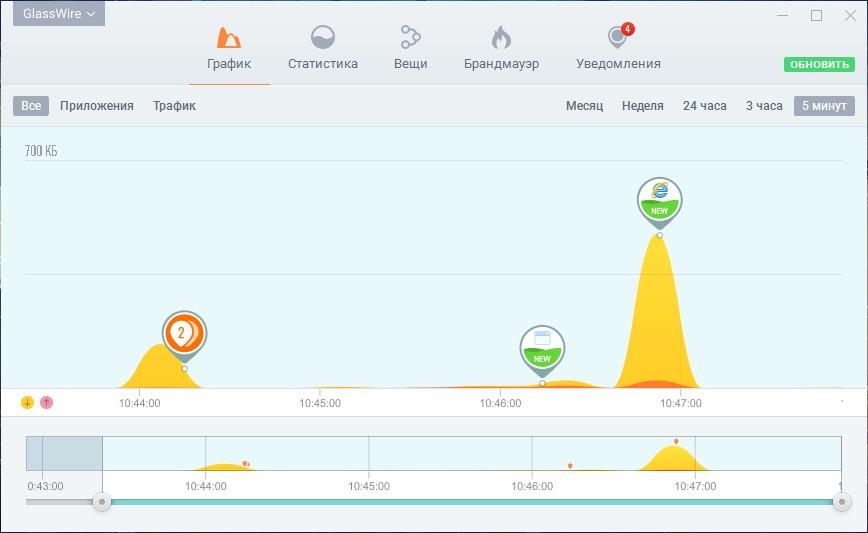Open Уведомления icon with badge 4
This screenshot has height=533, width=868.
click(618, 39)
